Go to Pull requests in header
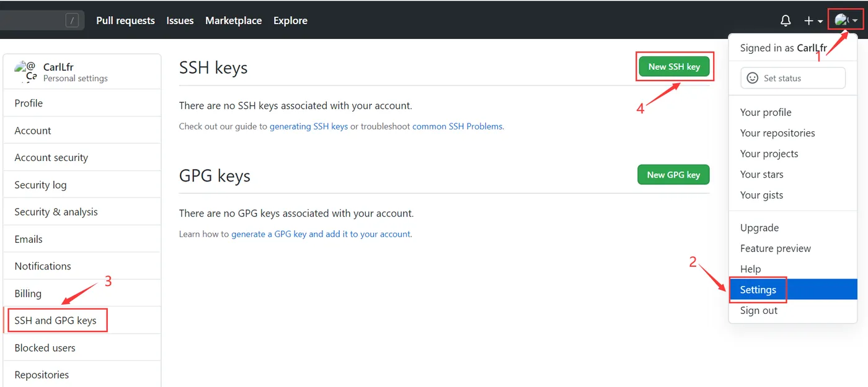The image size is (868, 387). (125, 20)
